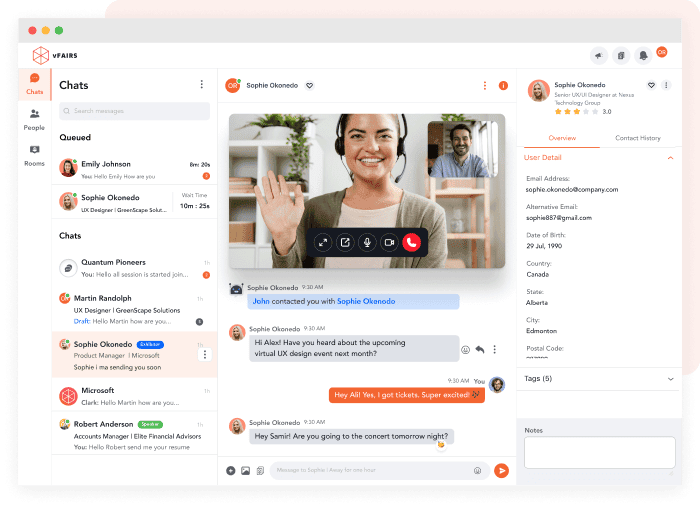The image size is (700, 512).
Task: Select the Overview tab
Action: coord(562,138)
